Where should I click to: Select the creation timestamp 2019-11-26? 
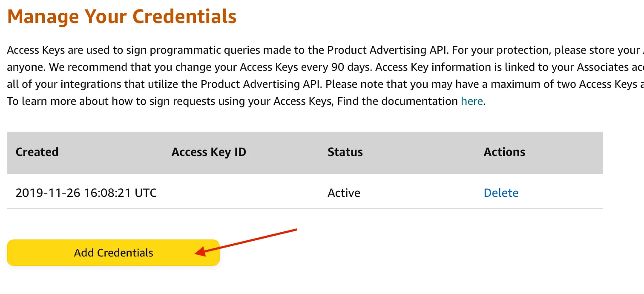click(x=85, y=193)
